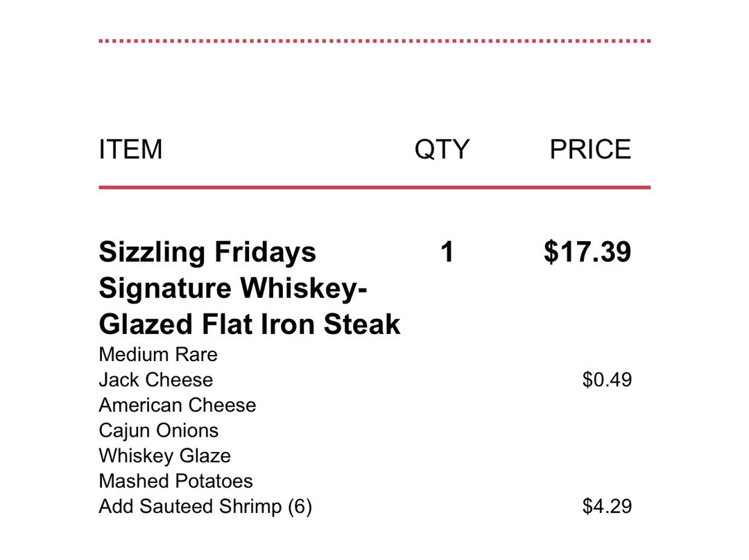Click Add Sauteed Shrimp (6) add-on
This screenshot has height=560, width=749.
tap(205, 507)
